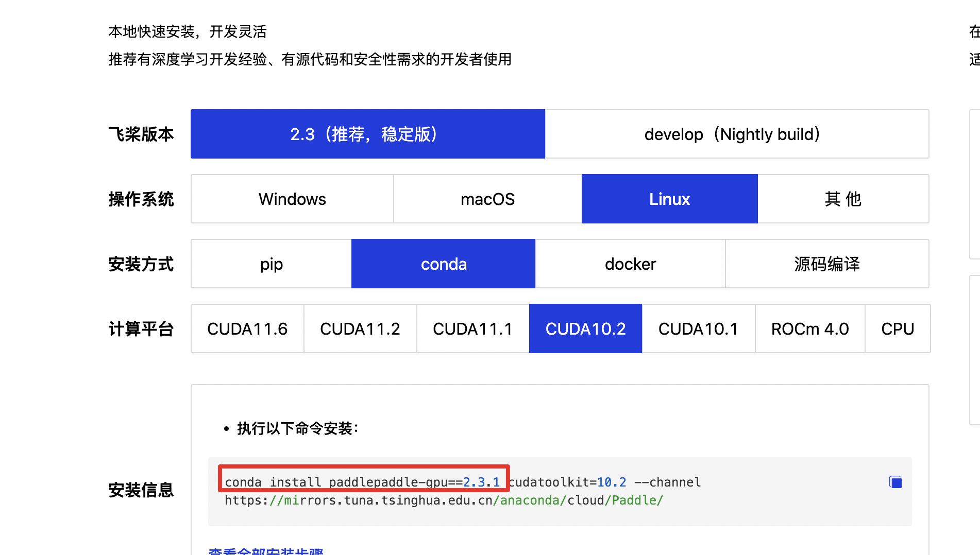
Task: Click 推荐有深度学习开发经验 description line
Action: (310, 59)
